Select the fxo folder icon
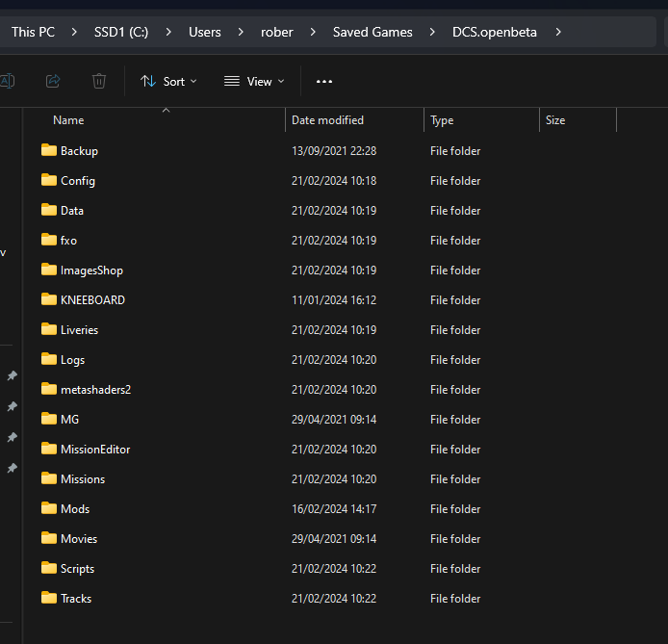The height and width of the screenshot is (644, 668). [x=48, y=240]
